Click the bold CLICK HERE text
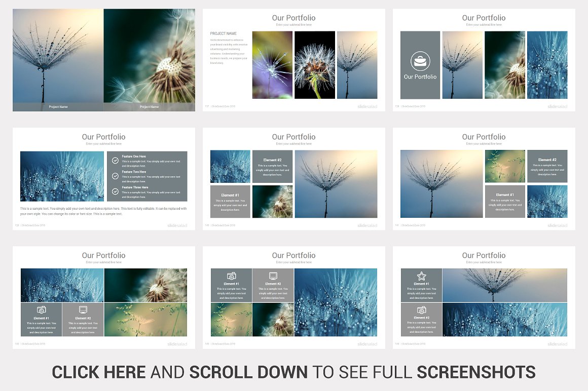This screenshot has width=588, height=391. pos(98,372)
